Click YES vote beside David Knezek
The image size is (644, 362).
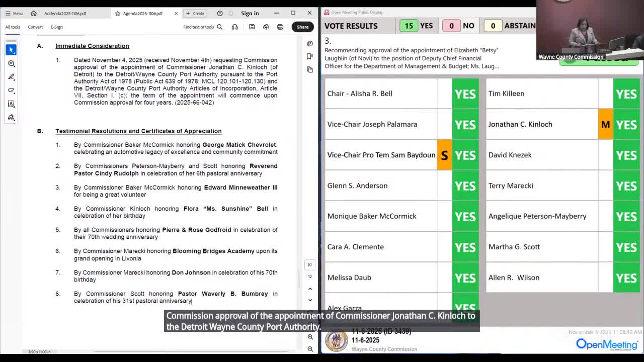click(626, 155)
